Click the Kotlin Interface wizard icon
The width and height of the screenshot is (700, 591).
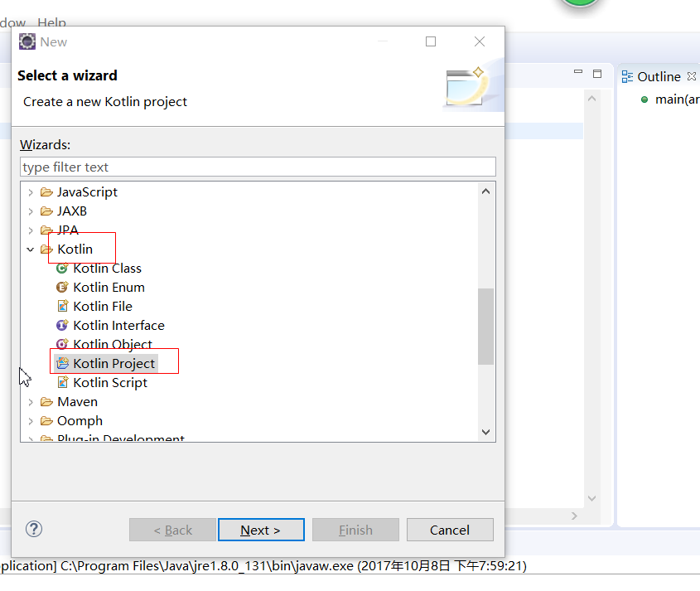click(x=62, y=325)
